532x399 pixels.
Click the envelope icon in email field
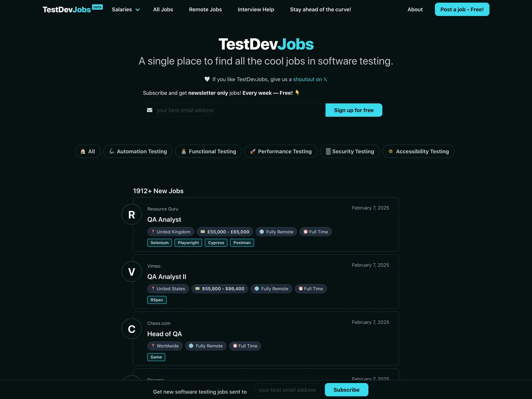[x=150, y=110]
